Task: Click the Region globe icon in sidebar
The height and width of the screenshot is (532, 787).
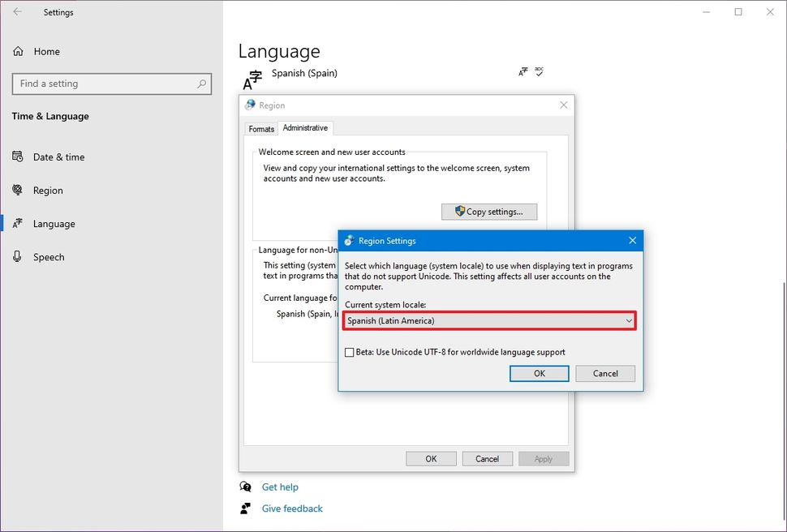Action: pyautogui.click(x=18, y=190)
